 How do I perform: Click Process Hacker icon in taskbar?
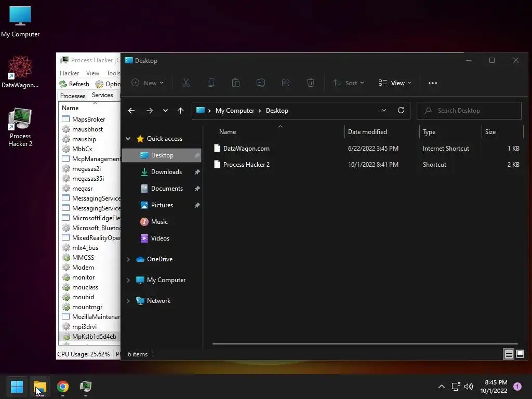(86, 387)
